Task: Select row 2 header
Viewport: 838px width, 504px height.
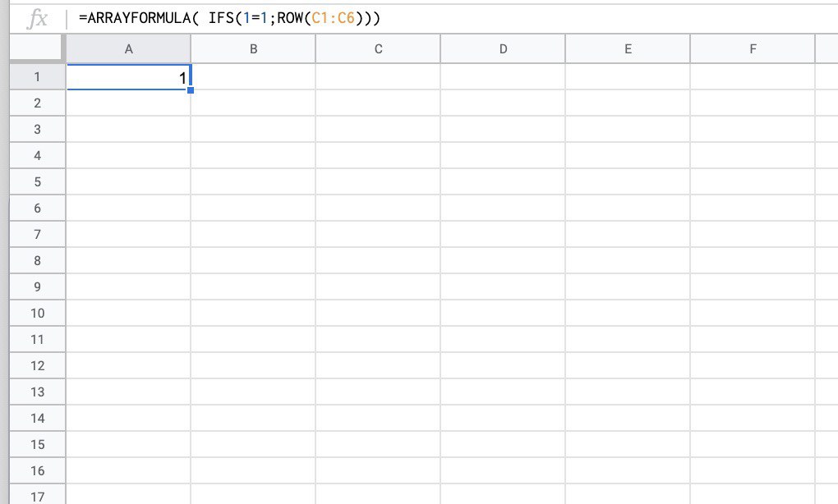Action: (38, 103)
